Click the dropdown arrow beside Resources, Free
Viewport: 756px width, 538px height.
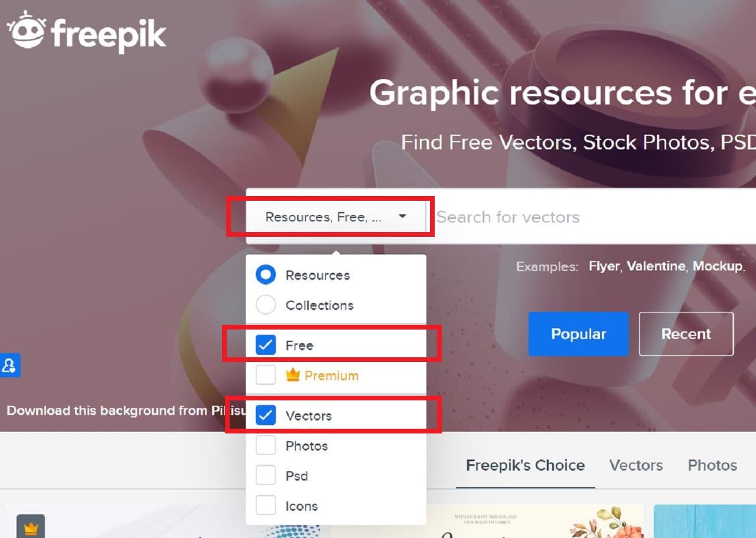[402, 216]
